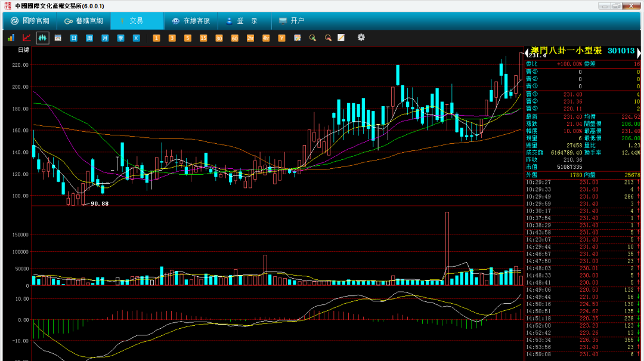Select the 60-minute period button
This screenshot has height=361, width=644.
234,38
